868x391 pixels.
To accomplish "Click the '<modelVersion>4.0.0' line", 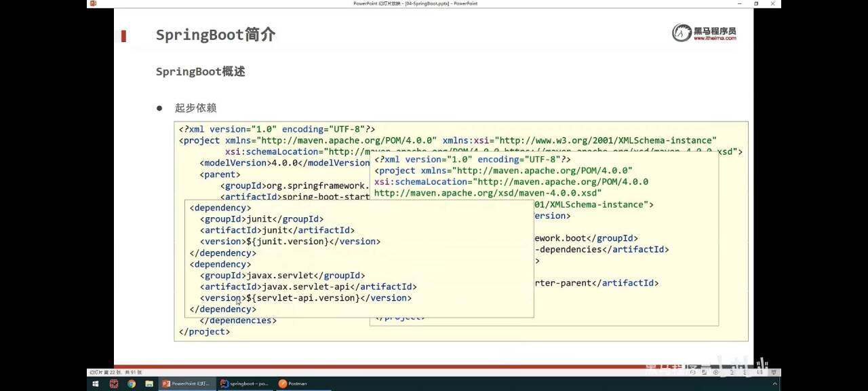I will click(285, 163).
